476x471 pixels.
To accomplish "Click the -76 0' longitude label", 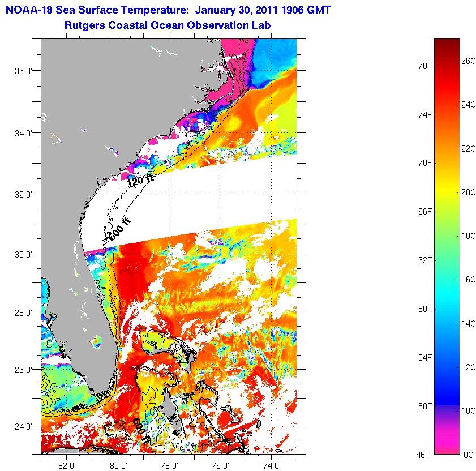I will [220, 465].
